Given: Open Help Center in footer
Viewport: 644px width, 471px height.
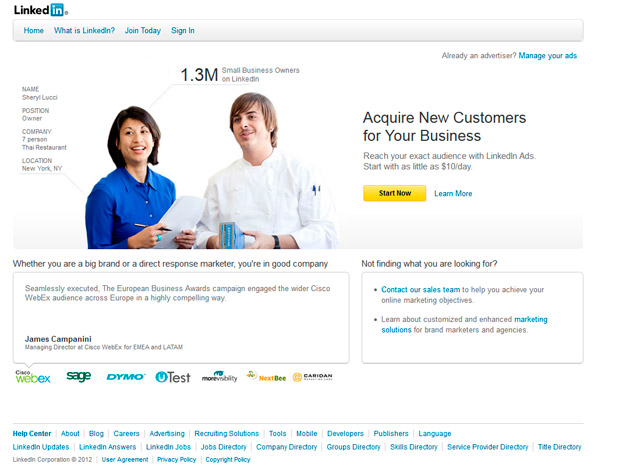Looking at the screenshot, I should tap(32, 434).
